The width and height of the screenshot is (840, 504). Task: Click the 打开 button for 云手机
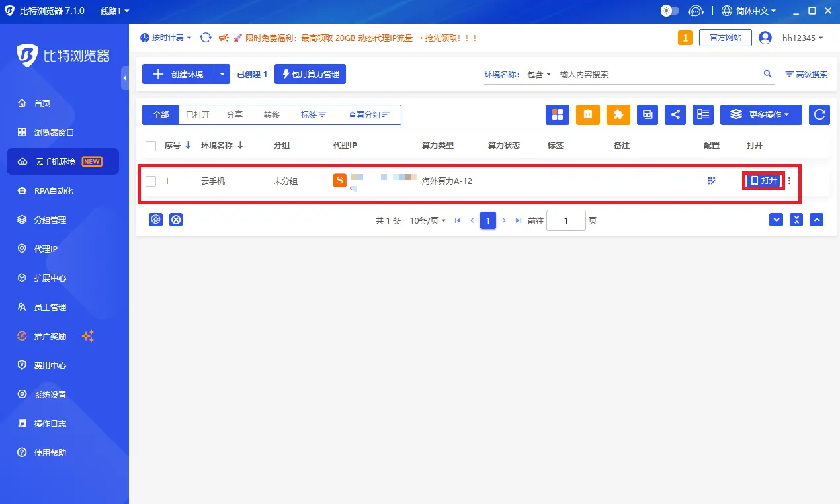[x=763, y=180]
